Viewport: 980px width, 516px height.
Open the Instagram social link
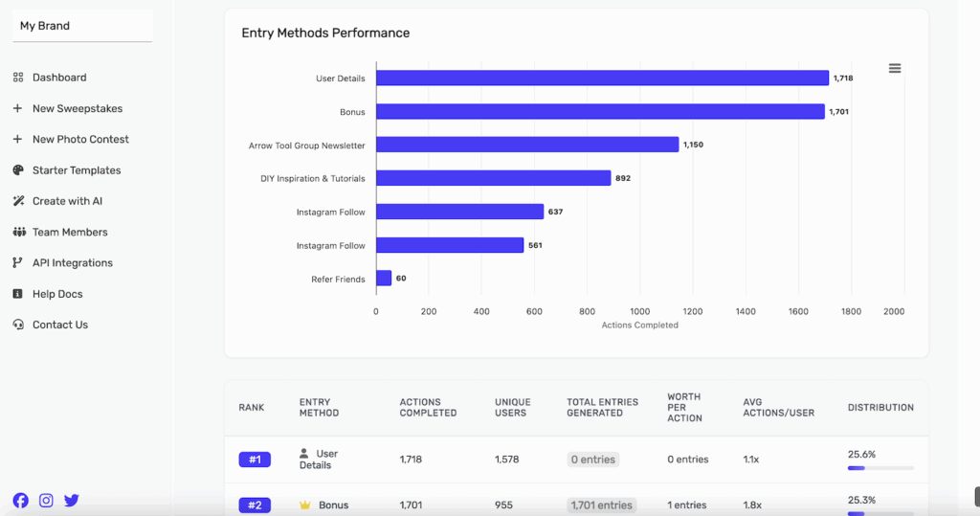tap(46, 500)
